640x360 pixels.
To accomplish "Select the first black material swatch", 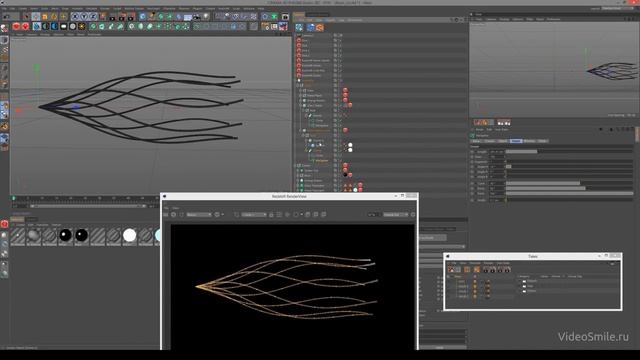I will 65,236.
